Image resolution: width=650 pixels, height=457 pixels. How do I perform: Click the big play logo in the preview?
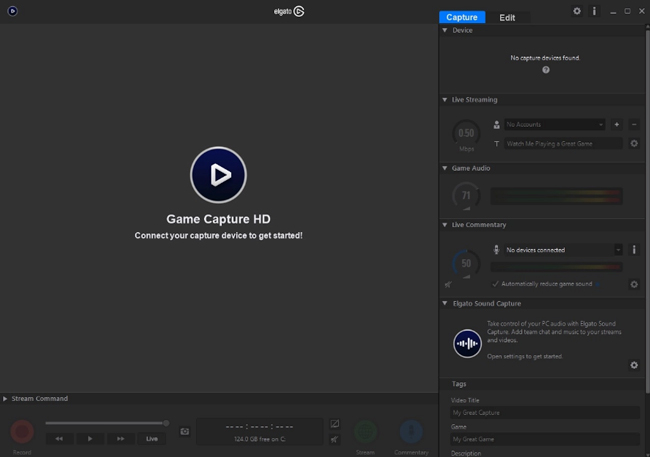tap(218, 175)
